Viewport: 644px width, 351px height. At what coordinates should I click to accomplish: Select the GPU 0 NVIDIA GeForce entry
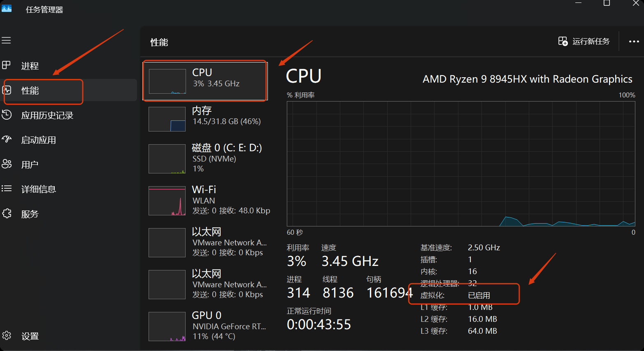tap(207, 326)
